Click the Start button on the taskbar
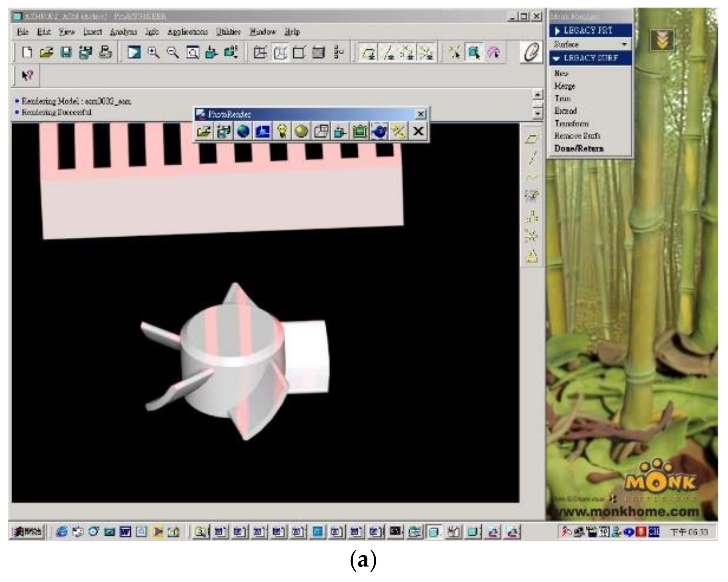This screenshot has height=582, width=728. click(x=28, y=532)
